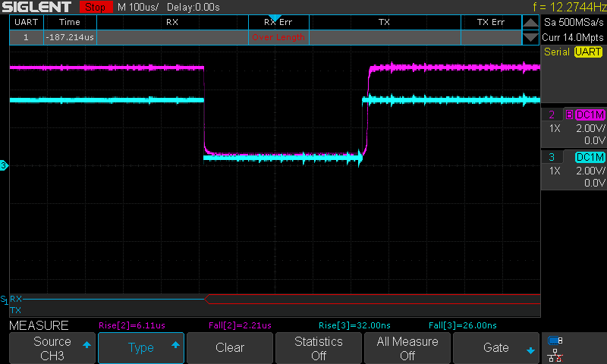Click the trigger position marker above the grid

click(275, 18)
